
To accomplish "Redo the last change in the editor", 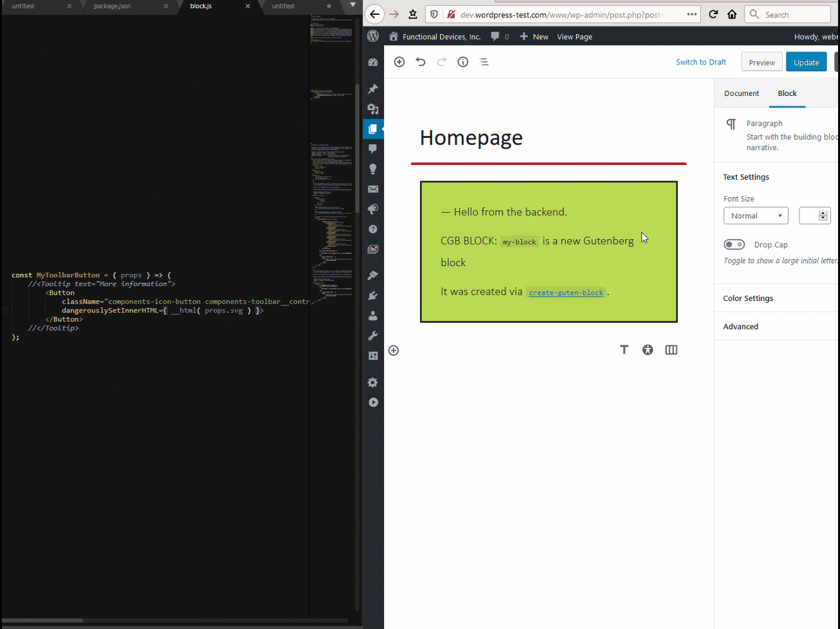I will [x=441, y=62].
